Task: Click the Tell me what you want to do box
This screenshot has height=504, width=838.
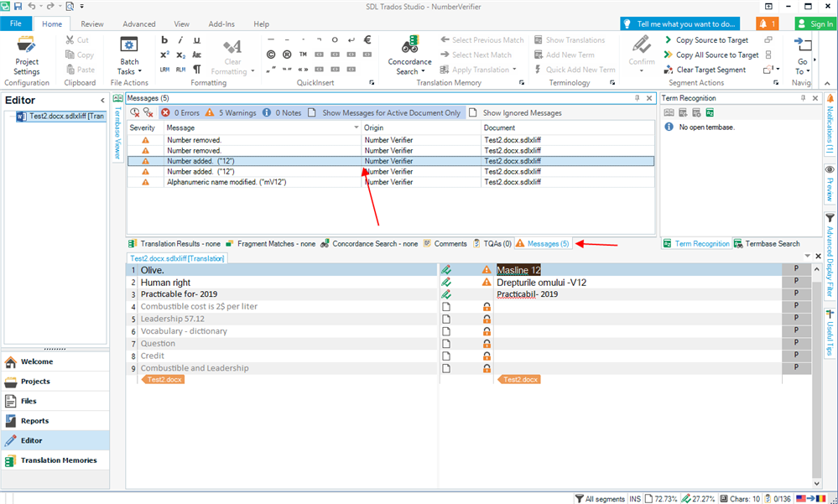Action: tap(680, 24)
